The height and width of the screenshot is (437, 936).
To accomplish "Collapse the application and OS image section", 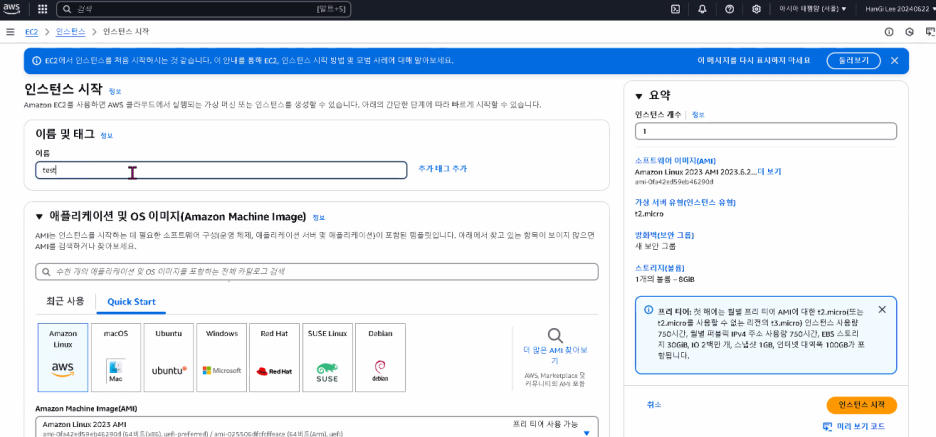I will coord(40,217).
